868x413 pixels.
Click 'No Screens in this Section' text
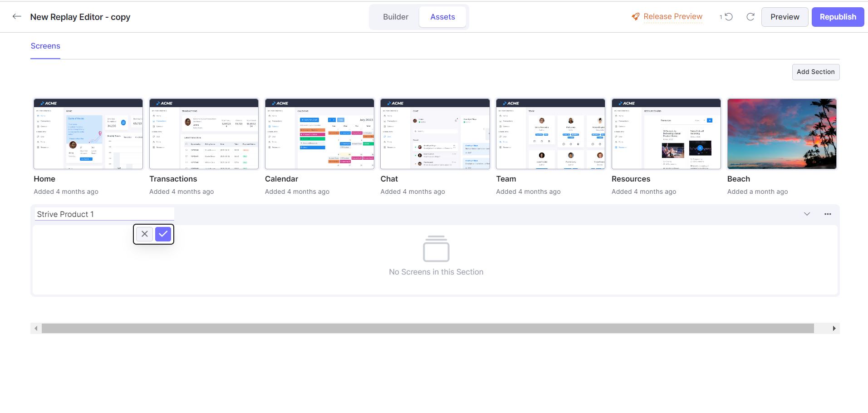coord(436,272)
